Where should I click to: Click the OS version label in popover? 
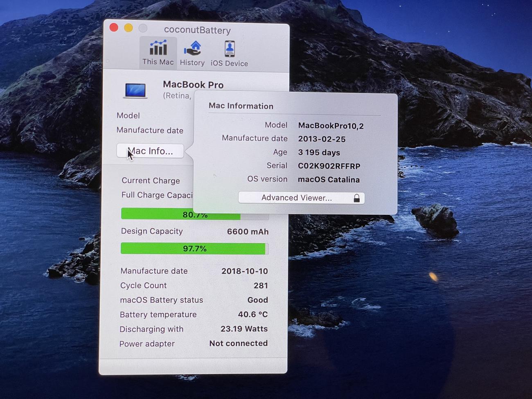[267, 179]
